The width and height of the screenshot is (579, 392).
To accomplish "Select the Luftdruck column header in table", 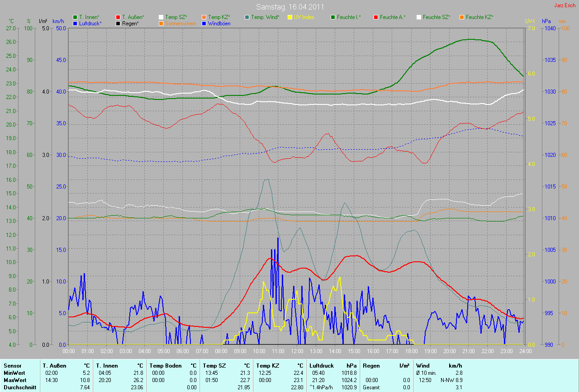I will coord(322,366).
